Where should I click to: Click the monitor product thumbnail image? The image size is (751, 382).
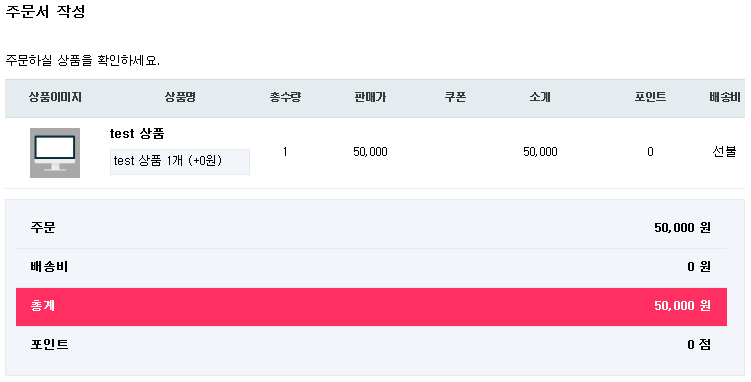tap(55, 153)
